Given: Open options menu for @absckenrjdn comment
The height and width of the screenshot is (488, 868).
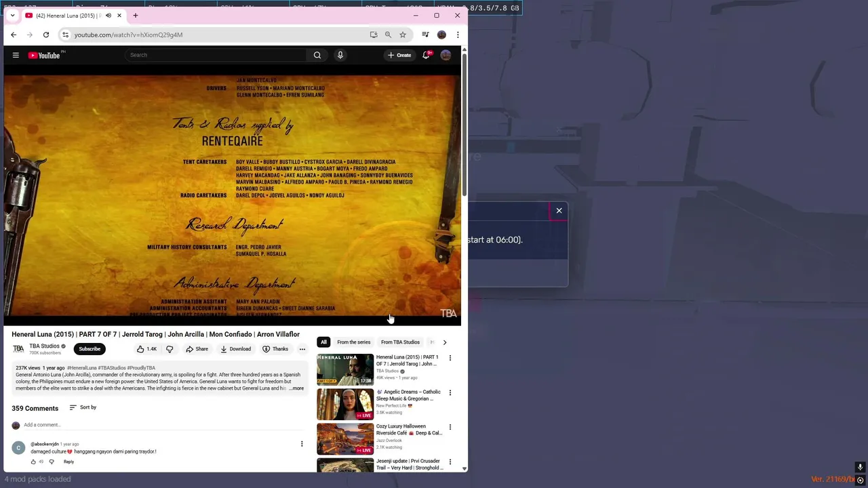Looking at the screenshot, I should click(x=302, y=444).
